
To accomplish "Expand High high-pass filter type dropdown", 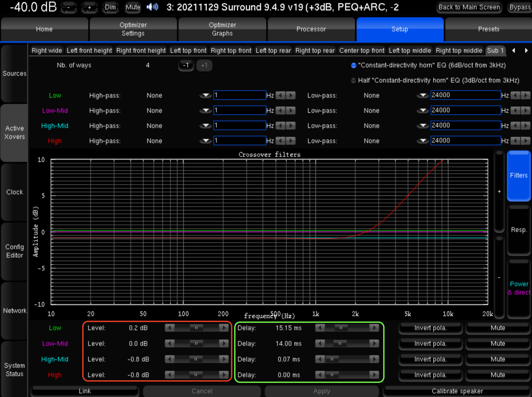I will [x=205, y=141].
